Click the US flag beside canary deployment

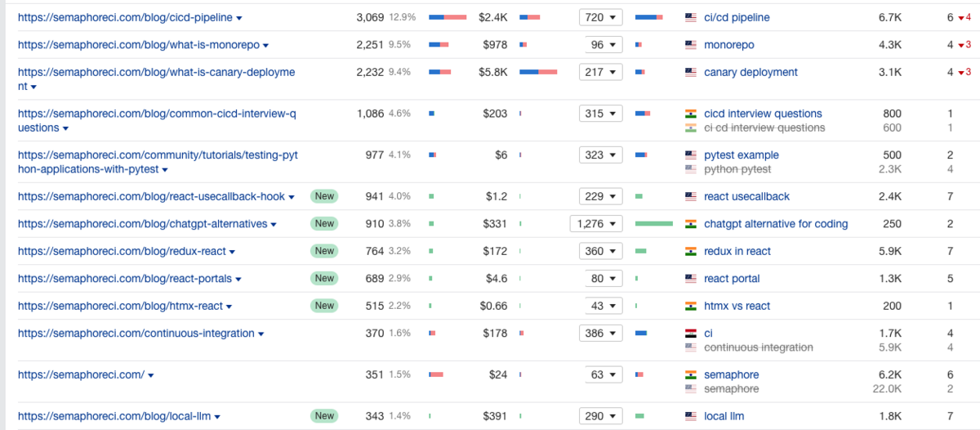[x=690, y=73]
